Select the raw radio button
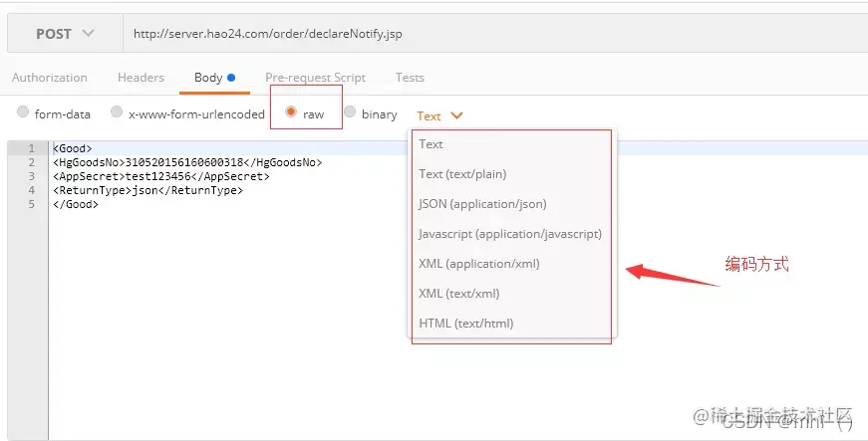 [291, 112]
